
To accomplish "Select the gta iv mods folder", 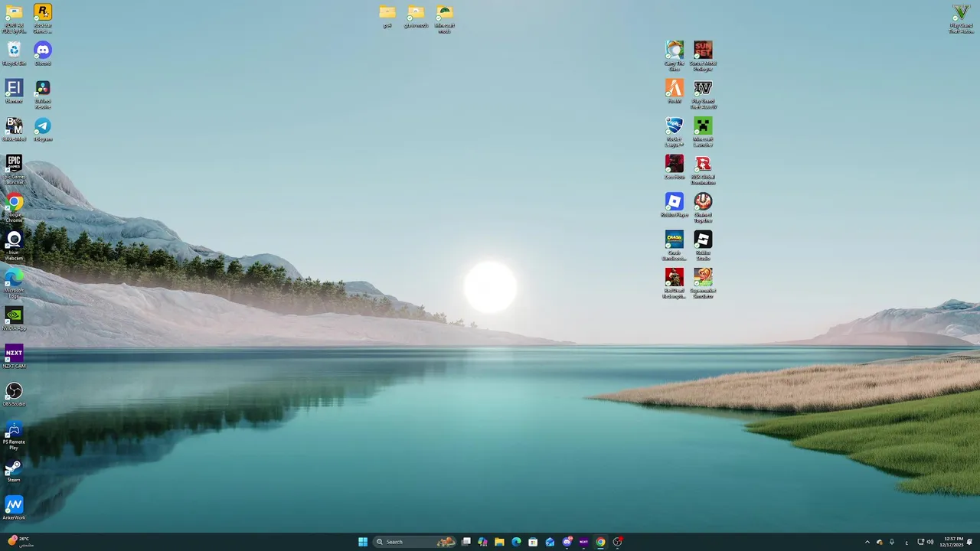I will (x=416, y=16).
